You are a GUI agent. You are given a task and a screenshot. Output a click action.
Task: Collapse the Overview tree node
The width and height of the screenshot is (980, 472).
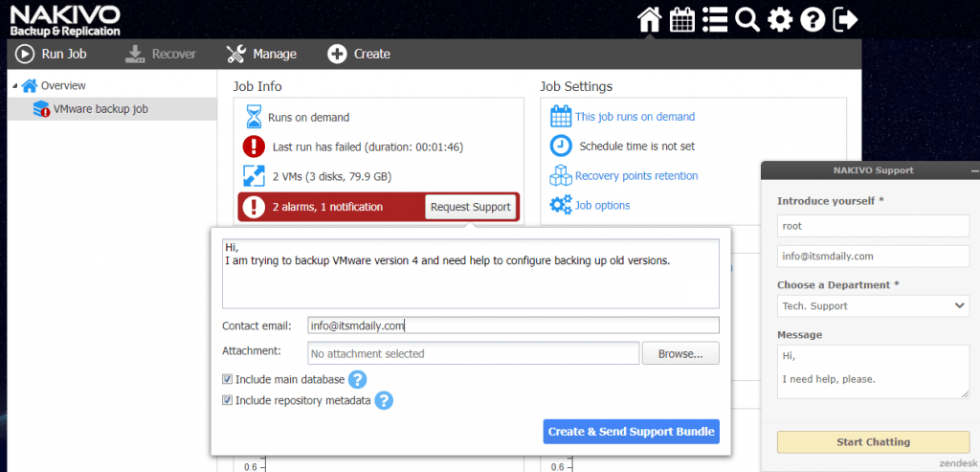point(15,85)
